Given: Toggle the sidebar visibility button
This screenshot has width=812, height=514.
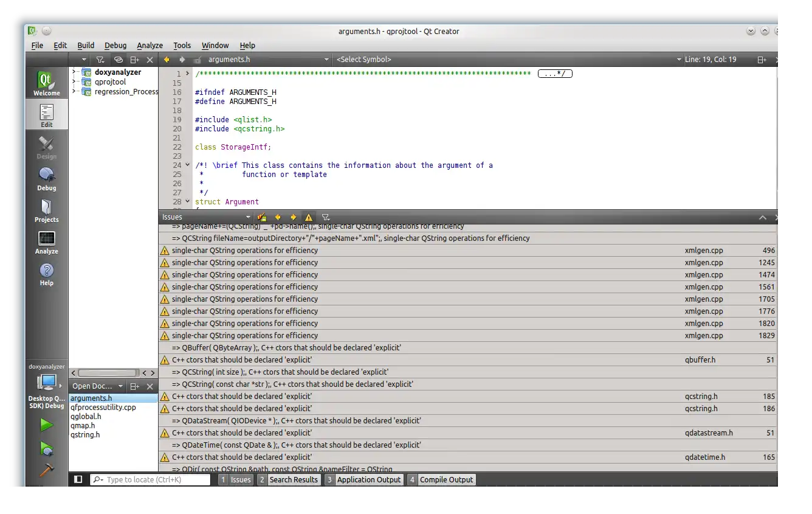Looking at the screenshot, I should (78, 479).
